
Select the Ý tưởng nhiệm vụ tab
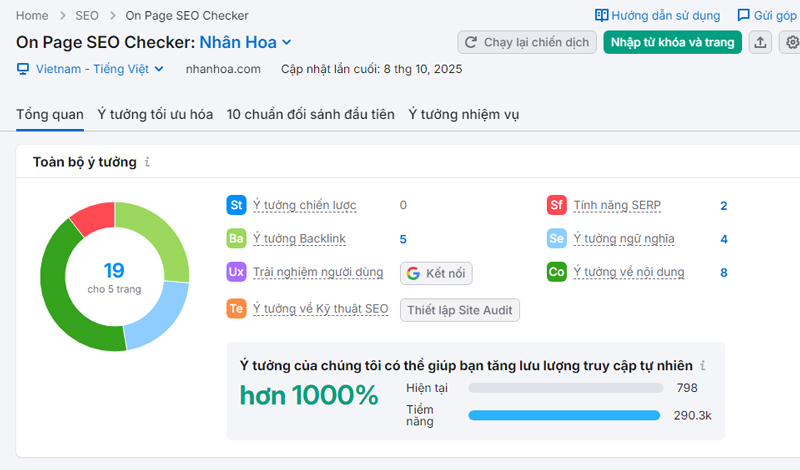tap(463, 114)
